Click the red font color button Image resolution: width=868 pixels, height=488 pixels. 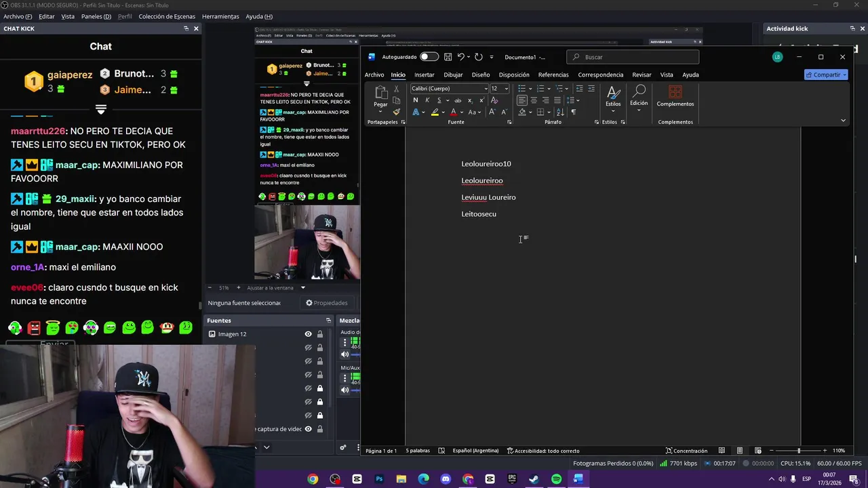pyautogui.click(x=453, y=112)
